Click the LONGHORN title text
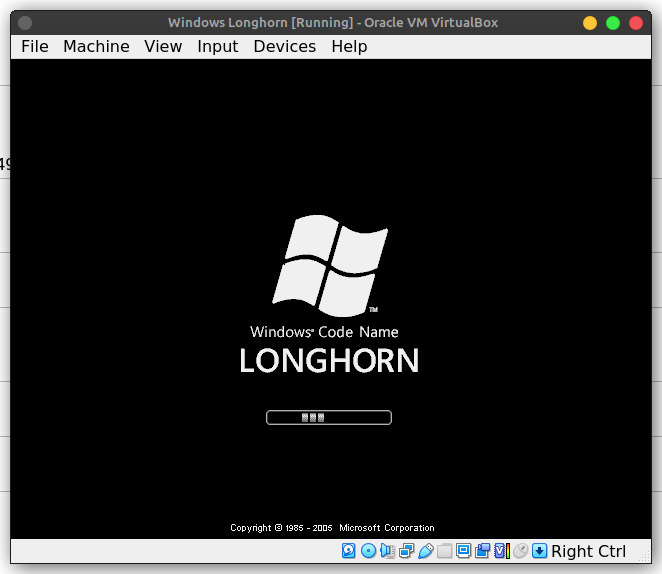The height and width of the screenshot is (574, 662). 329,361
